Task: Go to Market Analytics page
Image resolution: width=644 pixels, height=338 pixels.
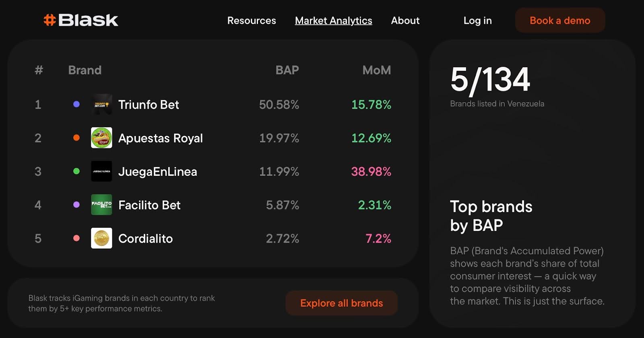Action: 333,21
